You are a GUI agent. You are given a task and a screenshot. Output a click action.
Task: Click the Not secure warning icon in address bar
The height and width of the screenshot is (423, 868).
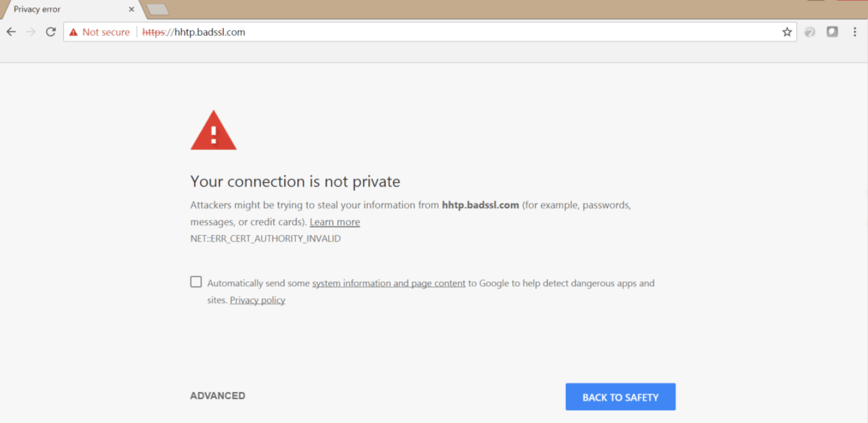coord(75,32)
